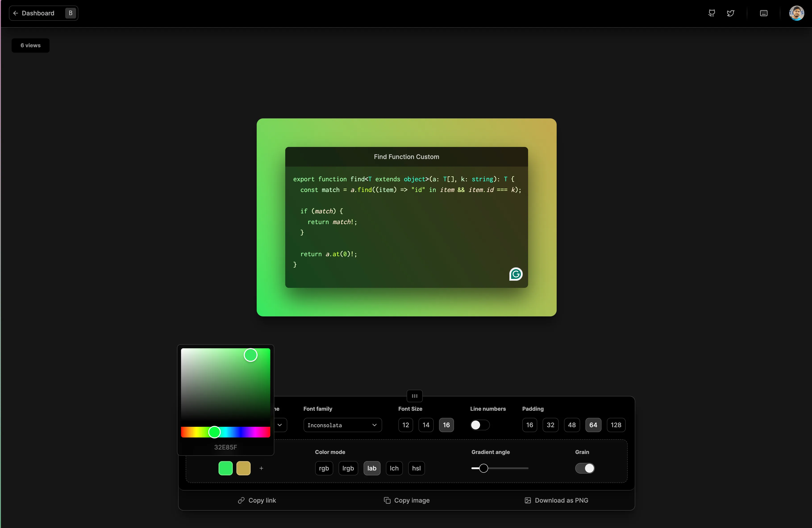Image resolution: width=812 pixels, height=528 pixels.
Task: Click the Twitter icon in the header
Action: pyautogui.click(x=731, y=13)
